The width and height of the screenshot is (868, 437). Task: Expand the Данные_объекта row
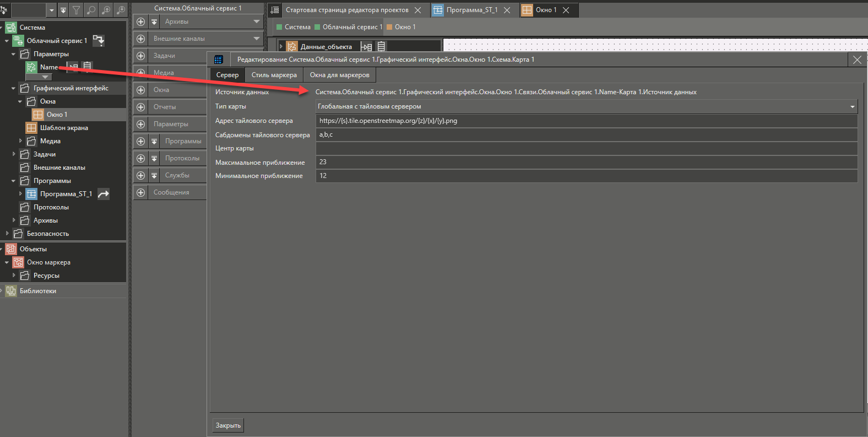point(281,47)
